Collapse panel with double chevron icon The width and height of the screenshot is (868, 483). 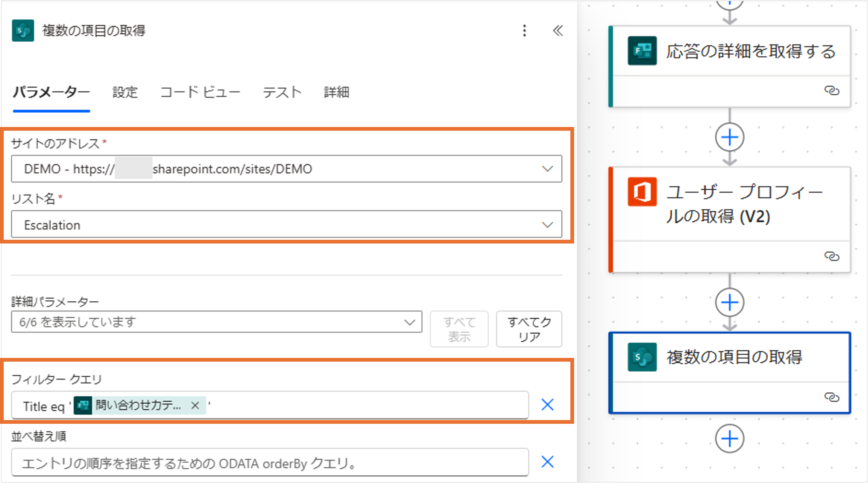coord(558,31)
